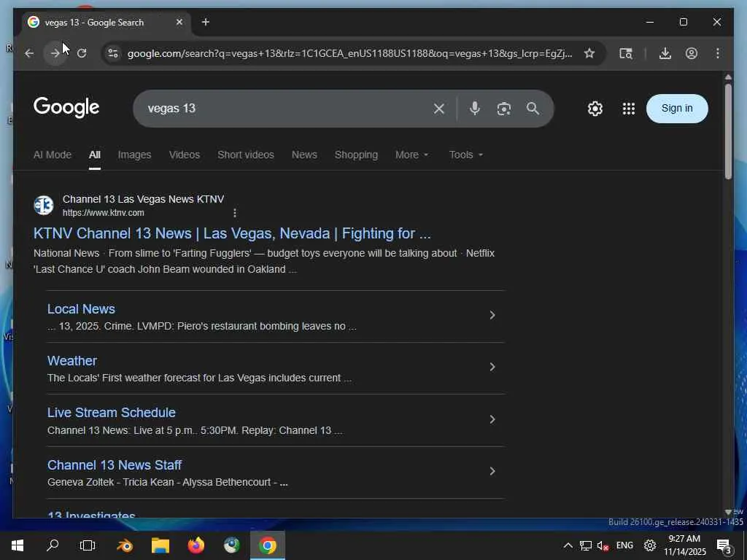Clear the search box with X icon

[438, 109]
